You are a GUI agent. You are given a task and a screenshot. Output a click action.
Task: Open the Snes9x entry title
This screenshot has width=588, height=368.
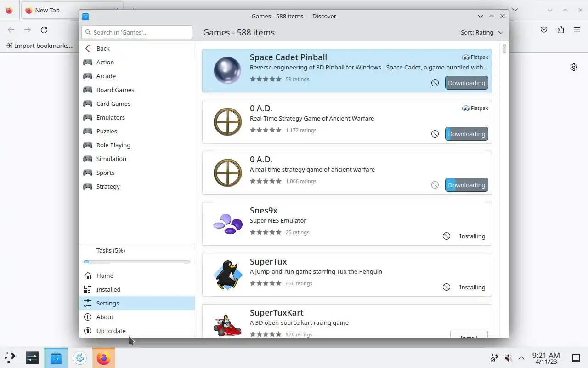tap(264, 211)
